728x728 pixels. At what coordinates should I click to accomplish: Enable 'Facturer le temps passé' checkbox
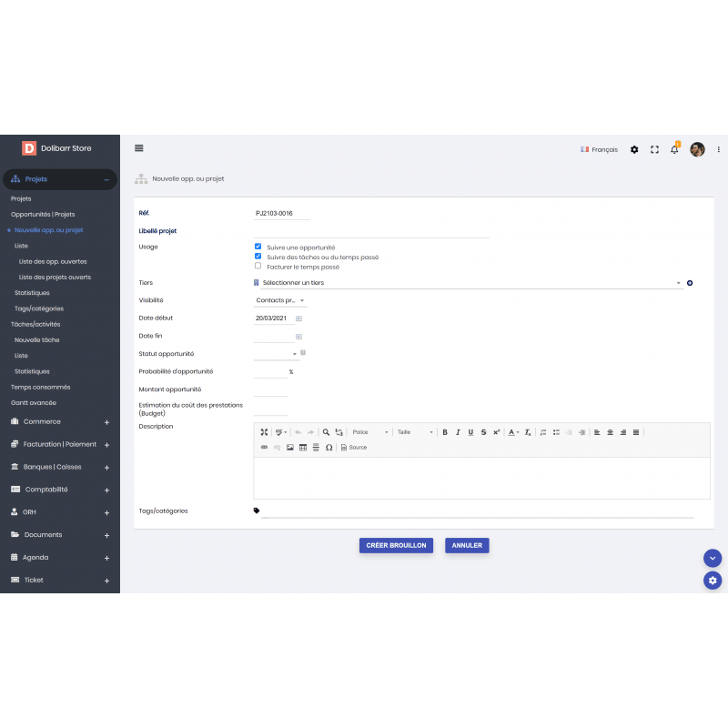258,267
